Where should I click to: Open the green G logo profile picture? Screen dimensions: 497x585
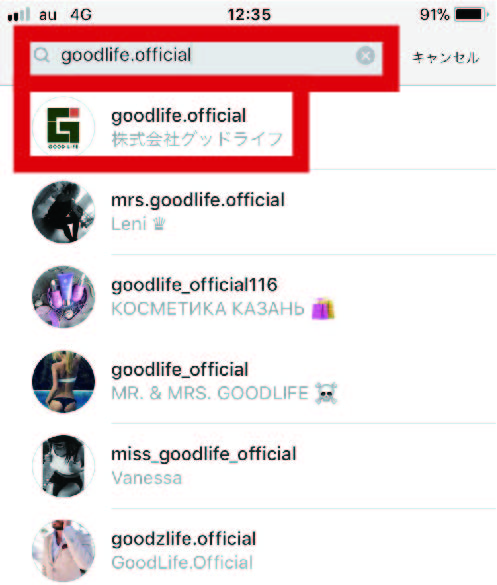tap(63, 127)
